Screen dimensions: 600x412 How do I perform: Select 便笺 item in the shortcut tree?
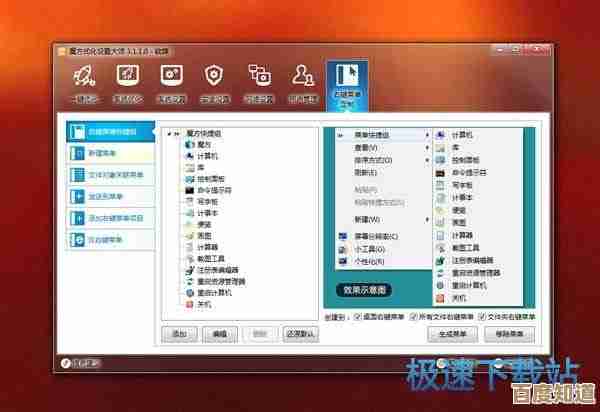198,225
